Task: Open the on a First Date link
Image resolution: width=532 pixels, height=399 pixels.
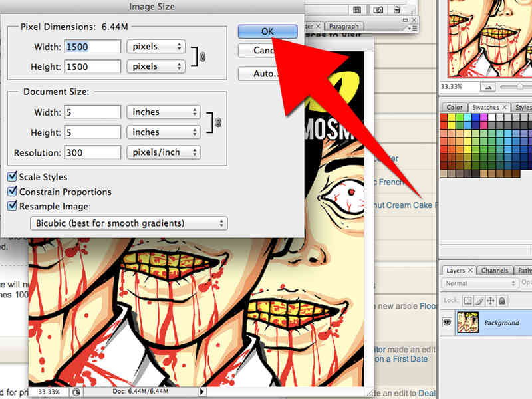Action: tap(401, 359)
